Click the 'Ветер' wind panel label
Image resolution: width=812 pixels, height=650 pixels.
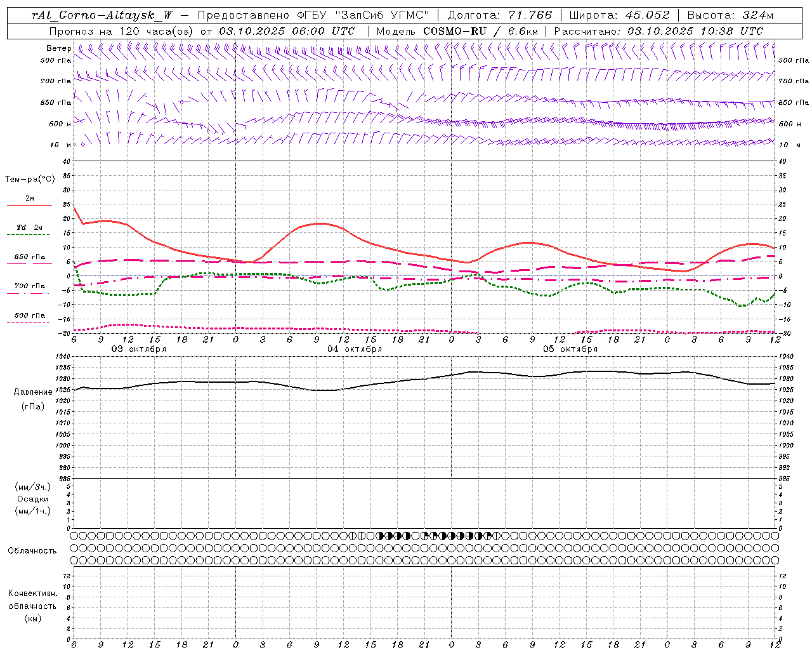pos(59,48)
